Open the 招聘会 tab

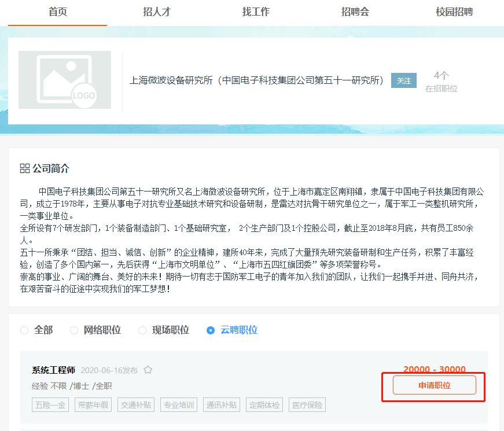point(355,12)
